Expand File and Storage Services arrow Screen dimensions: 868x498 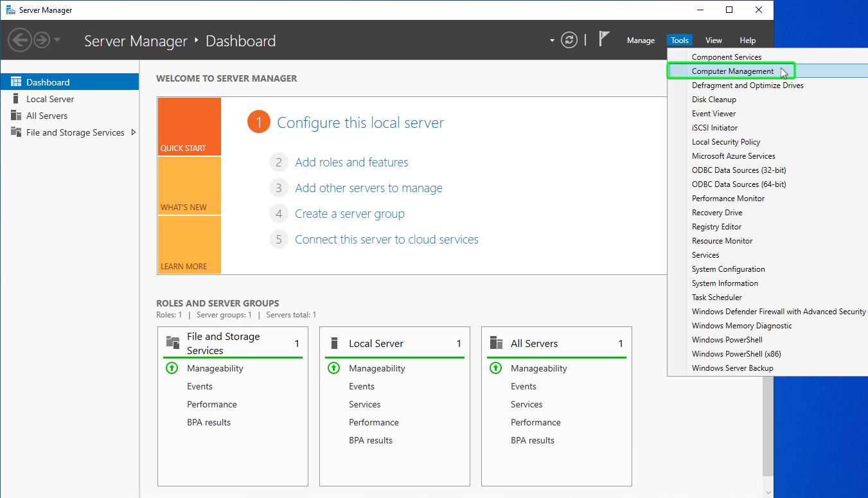133,132
